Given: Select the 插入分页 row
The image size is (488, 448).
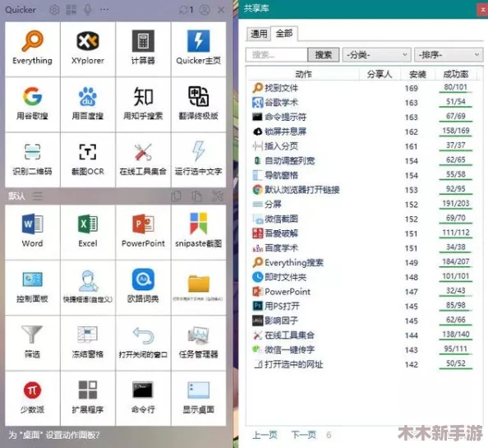Looking at the screenshot, I should 363,146.
